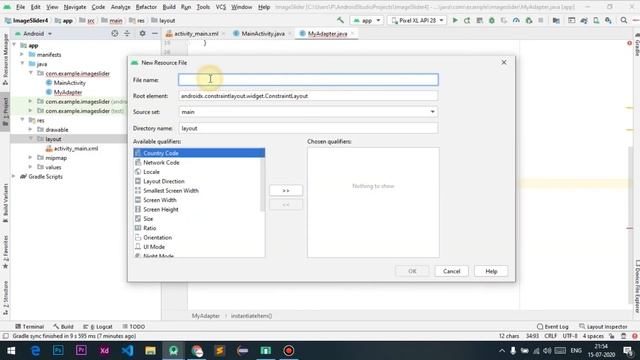Open the Logcat tool window
640x360 pixels.
point(98,327)
